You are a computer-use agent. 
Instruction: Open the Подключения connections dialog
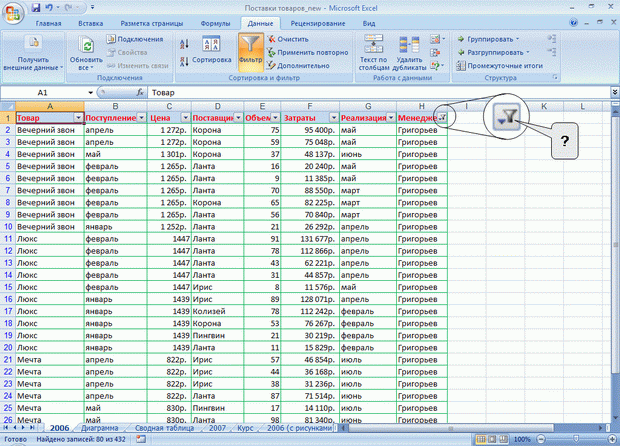tap(135, 39)
